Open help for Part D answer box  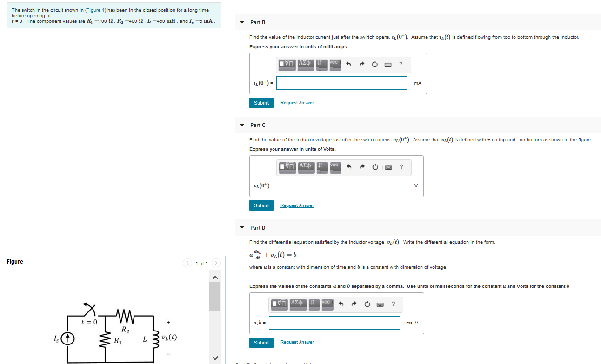pyautogui.click(x=394, y=304)
